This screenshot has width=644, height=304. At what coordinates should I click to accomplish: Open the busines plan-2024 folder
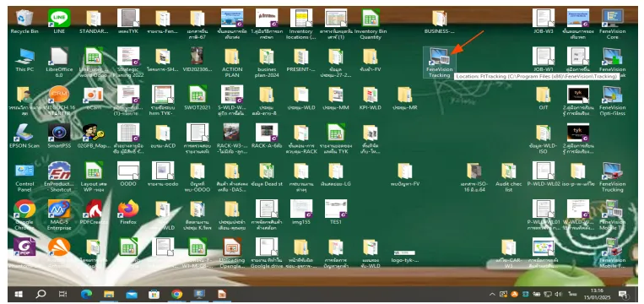(x=267, y=62)
